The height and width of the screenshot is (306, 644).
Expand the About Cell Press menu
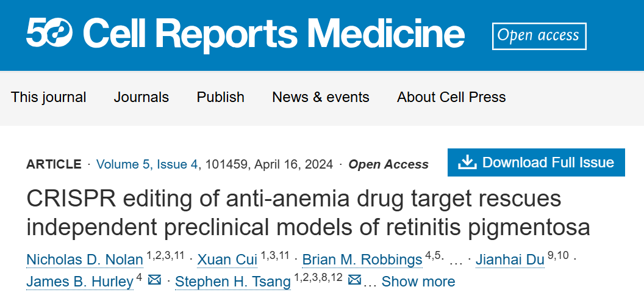(451, 97)
